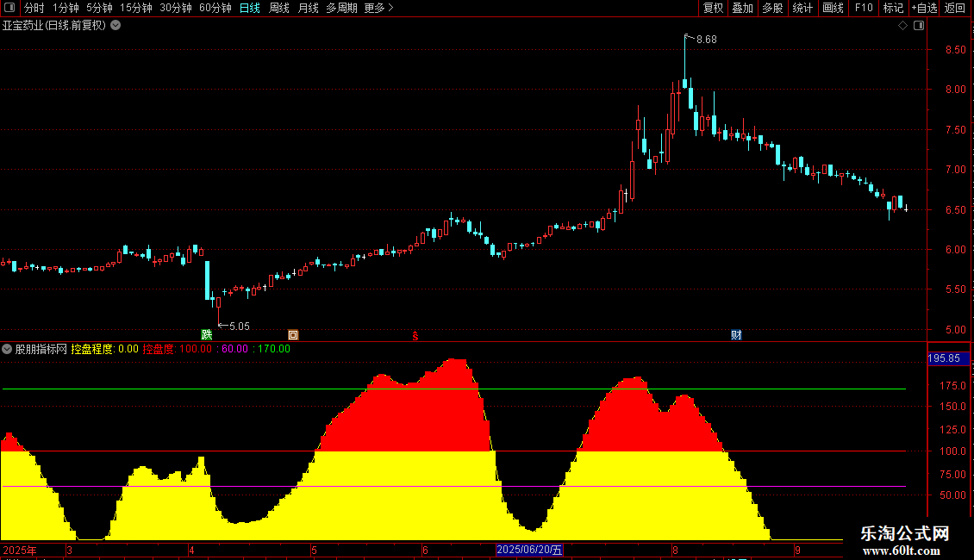Switch to 周线 weekly chart
Image resolution: width=974 pixels, height=560 pixels.
pyautogui.click(x=279, y=8)
